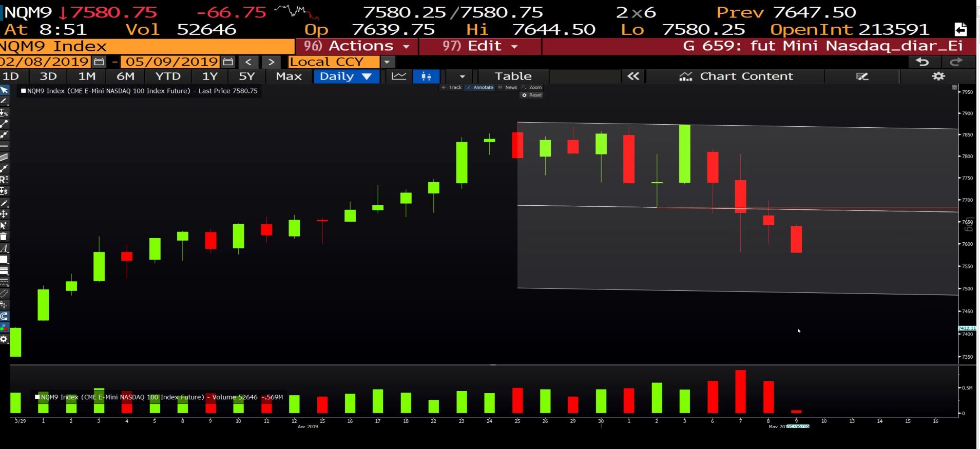Select the horizontal line drawing tool
The width and height of the screenshot is (980, 449).
click(x=4, y=146)
